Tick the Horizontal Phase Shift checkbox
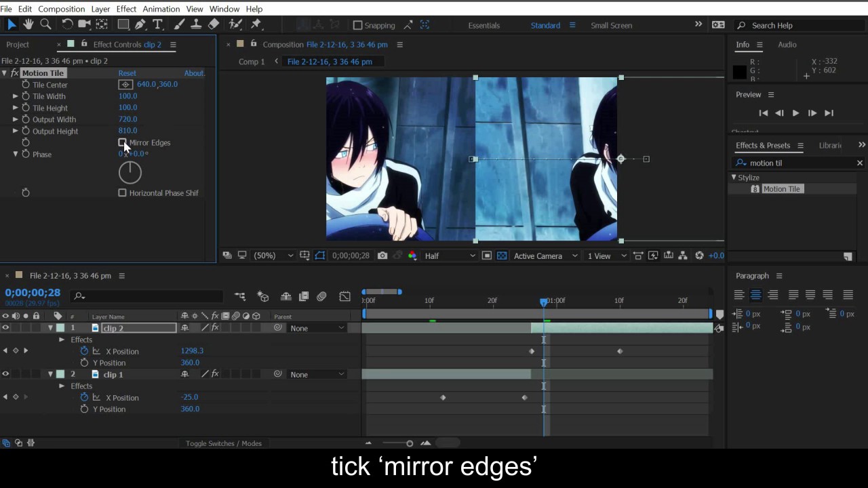 [123, 193]
